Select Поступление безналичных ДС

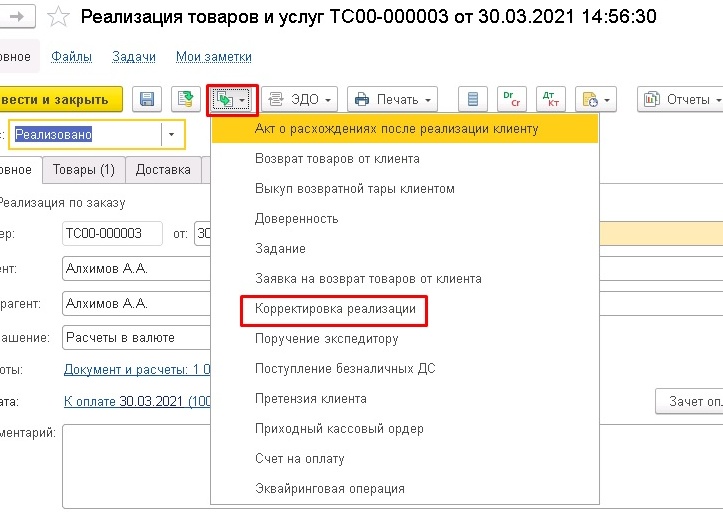(x=405, y=369)
